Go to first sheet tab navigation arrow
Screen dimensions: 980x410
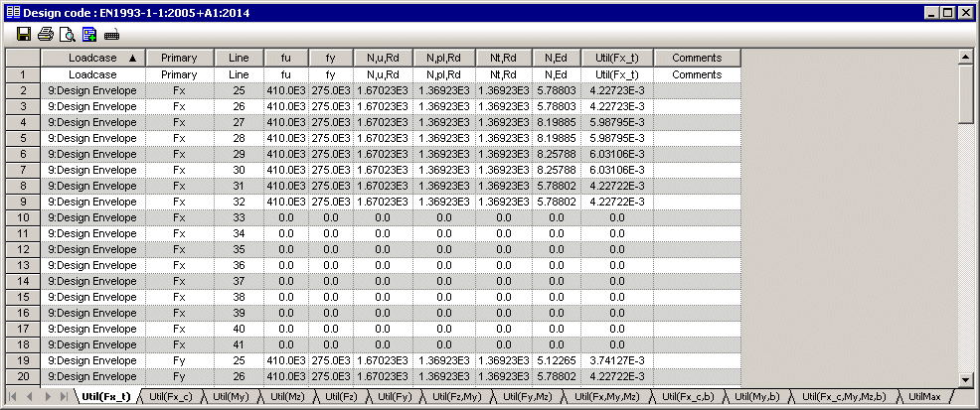pyautogui.click(x=14, y=397)
